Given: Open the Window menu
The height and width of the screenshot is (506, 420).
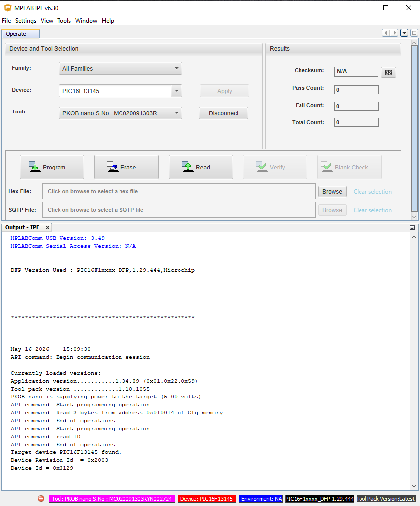Looking at the screenshot, I should pyautogui.click(x=86, y=21).
